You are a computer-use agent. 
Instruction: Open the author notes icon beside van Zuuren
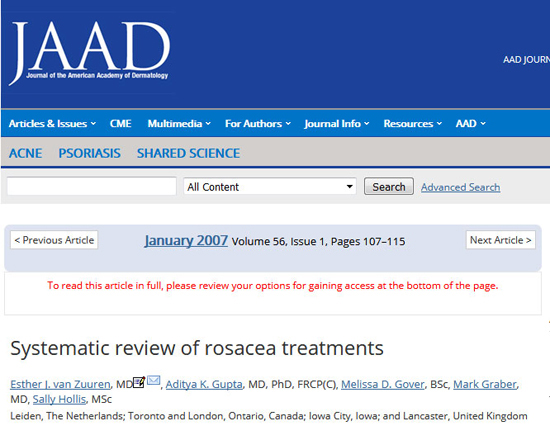click(139, 382)
